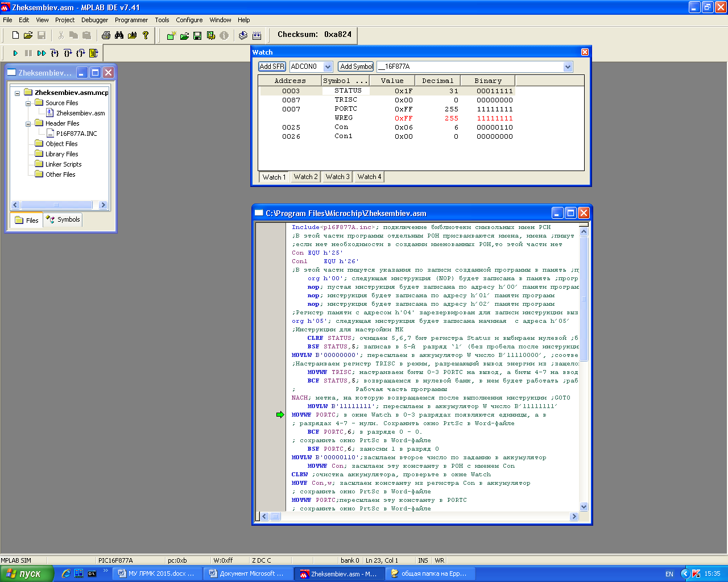Open the Tools menu
Image resolution: width=728 pixels, height=582 pixels.
point(162,20)
